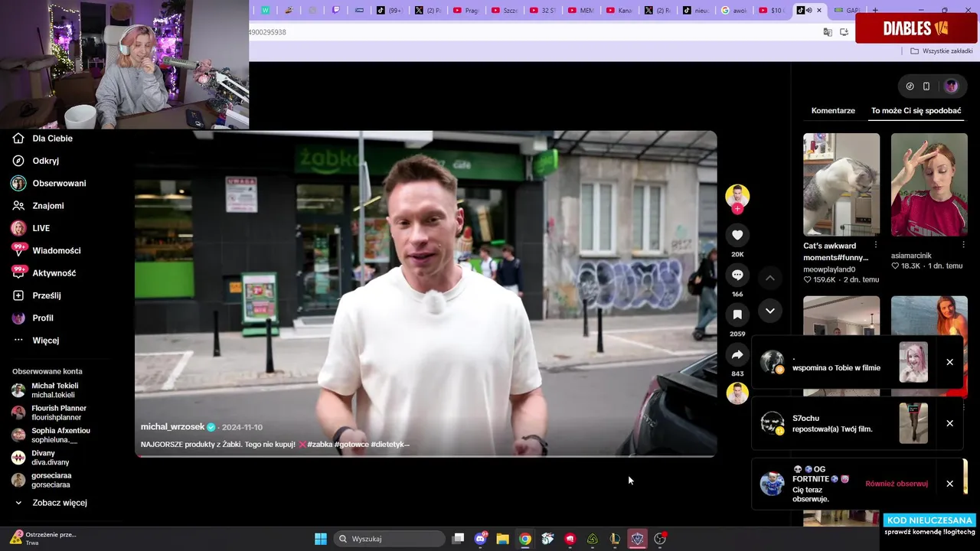Open the Więcej menu

pyautogui.click(x=36, y=341)
